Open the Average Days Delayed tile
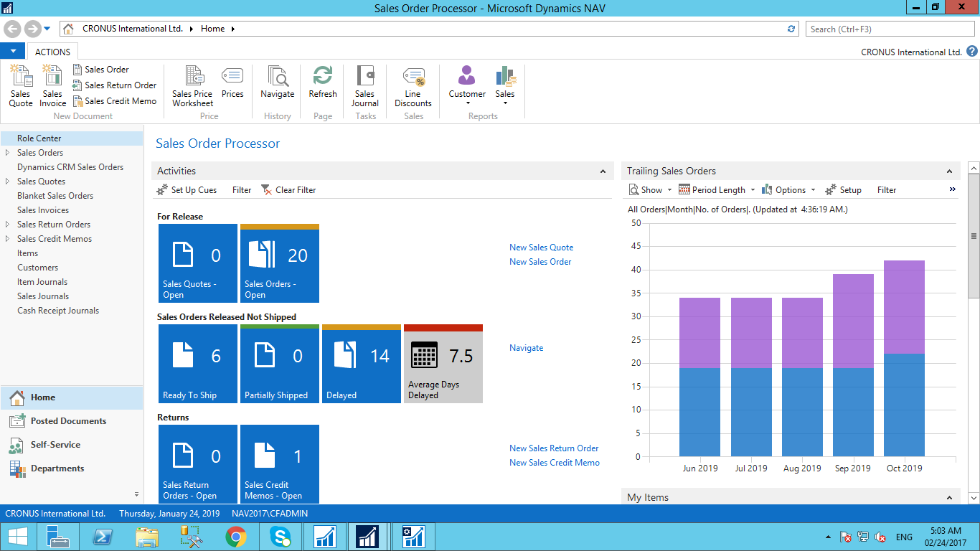 click(x=443, y=364)
